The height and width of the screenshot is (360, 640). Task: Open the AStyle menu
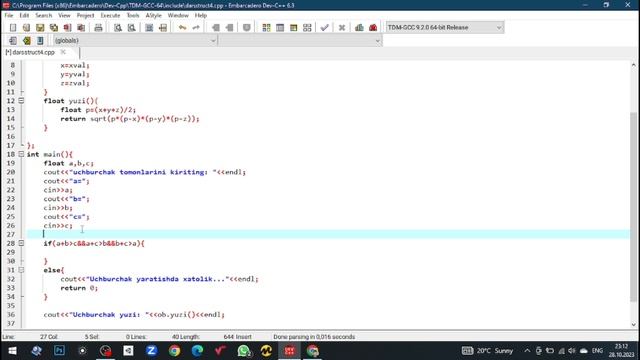(x=153, y=15)
